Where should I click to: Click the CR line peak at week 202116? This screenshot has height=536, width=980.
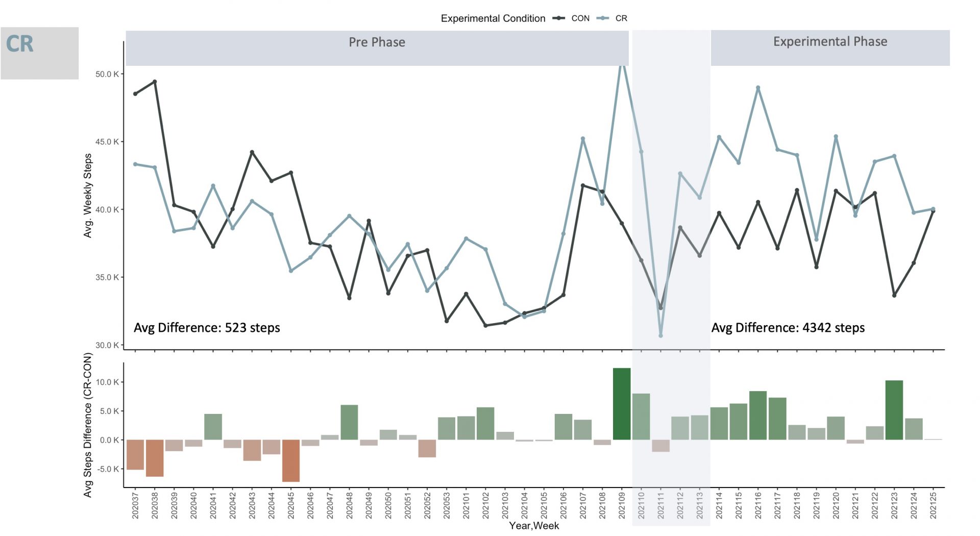click(758, 88)
